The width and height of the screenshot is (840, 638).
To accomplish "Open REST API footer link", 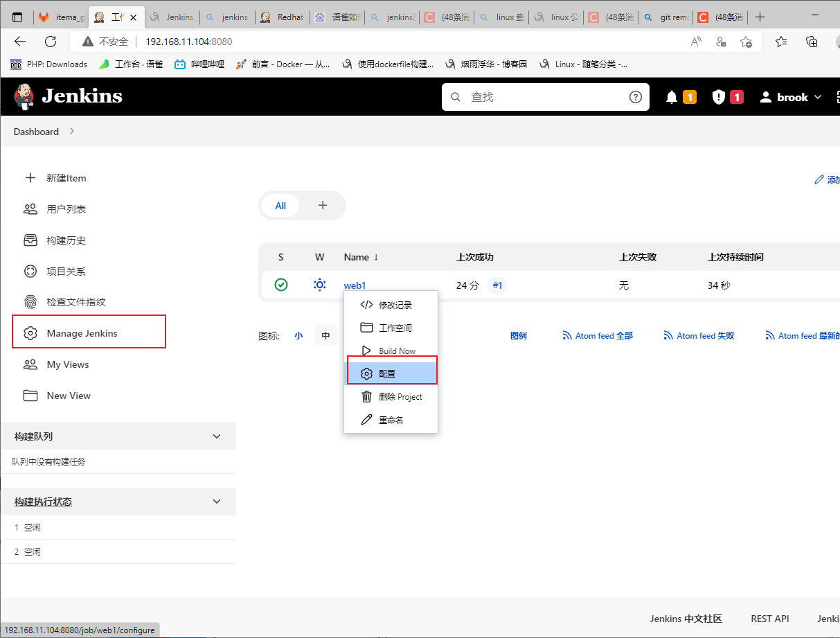I will 770,619.
